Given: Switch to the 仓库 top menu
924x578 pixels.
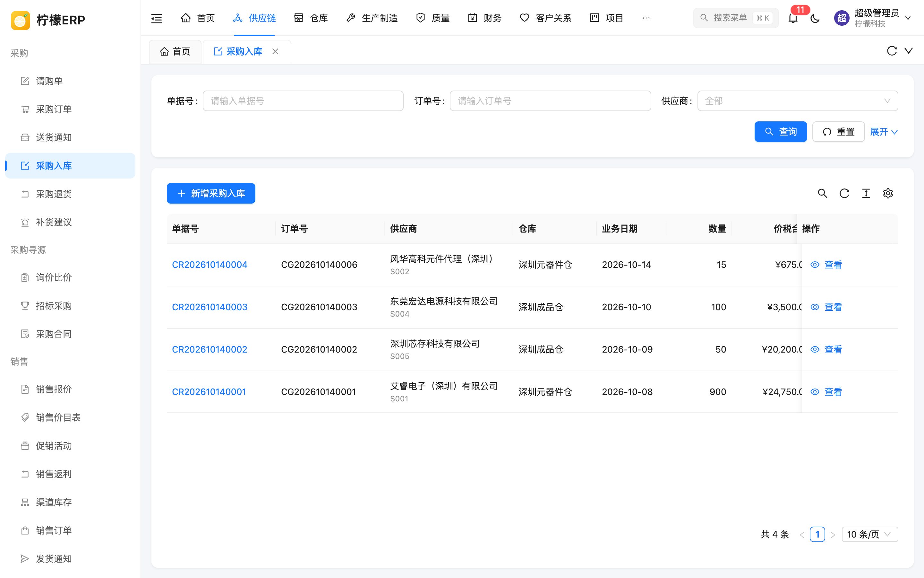Looking at the screenshot, I should coord(311,18).
